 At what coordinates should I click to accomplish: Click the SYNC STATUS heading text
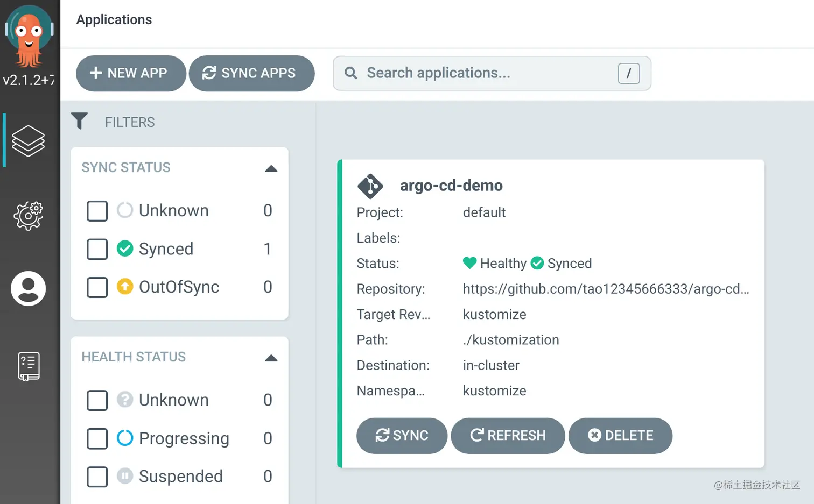pyautogui.click(x=126, y=167)
